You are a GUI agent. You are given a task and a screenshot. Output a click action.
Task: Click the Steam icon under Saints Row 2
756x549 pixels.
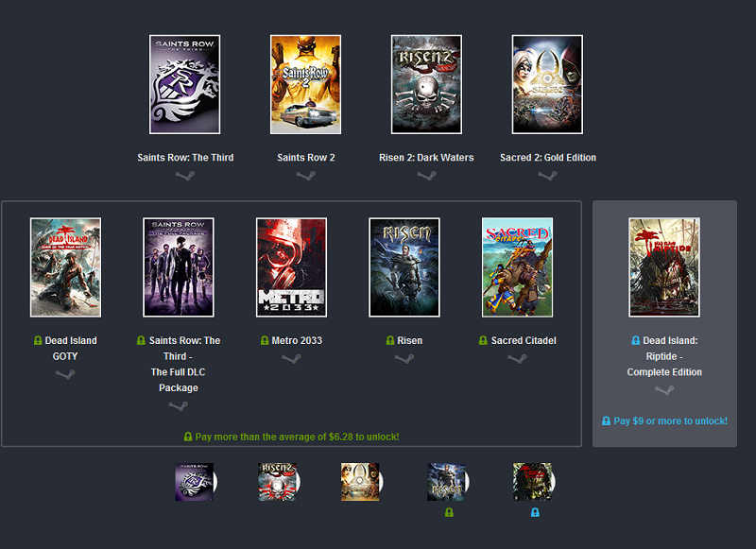305,176
